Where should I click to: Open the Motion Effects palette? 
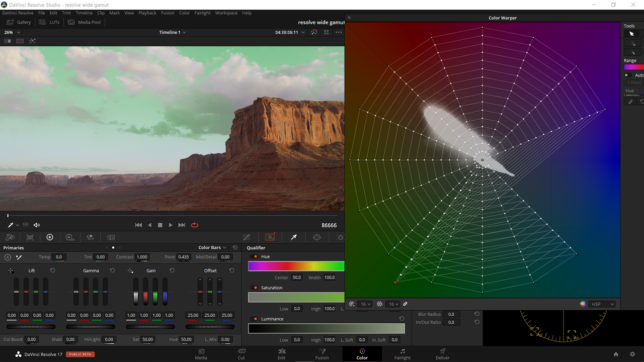(x=111, y=237)
